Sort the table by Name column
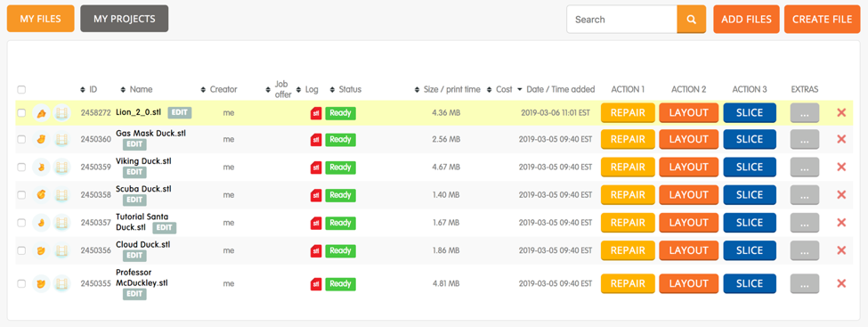Viewport: 868px width, 327px height. click(136, 89)
